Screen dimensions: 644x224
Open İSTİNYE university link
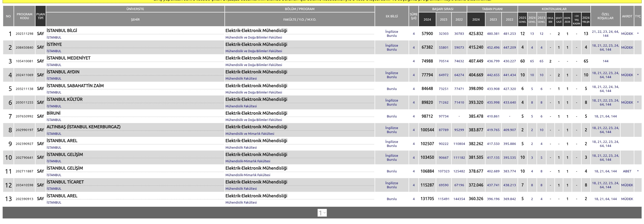tap(54, 44)
